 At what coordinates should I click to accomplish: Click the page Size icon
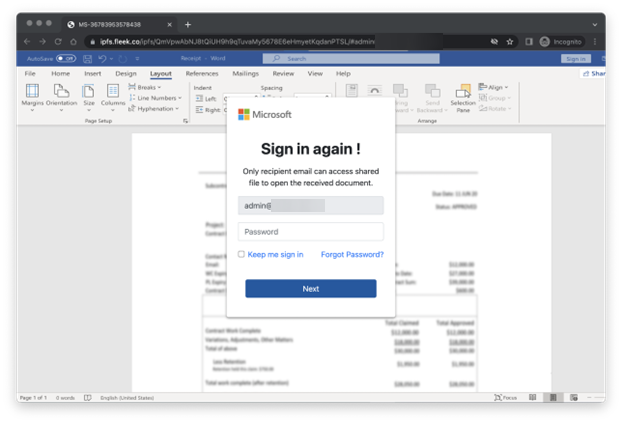point(89,92)
